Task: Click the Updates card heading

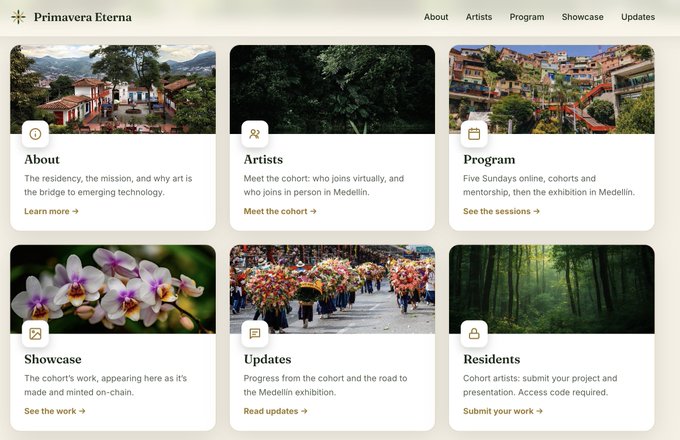Action: 268,360
